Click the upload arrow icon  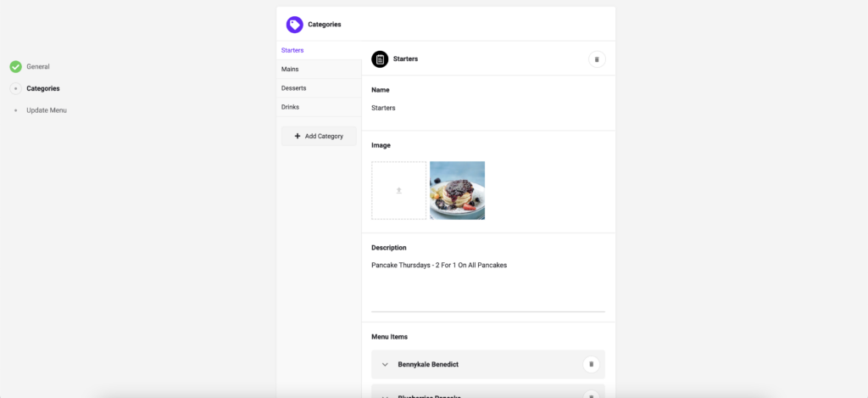click(398, 191)
